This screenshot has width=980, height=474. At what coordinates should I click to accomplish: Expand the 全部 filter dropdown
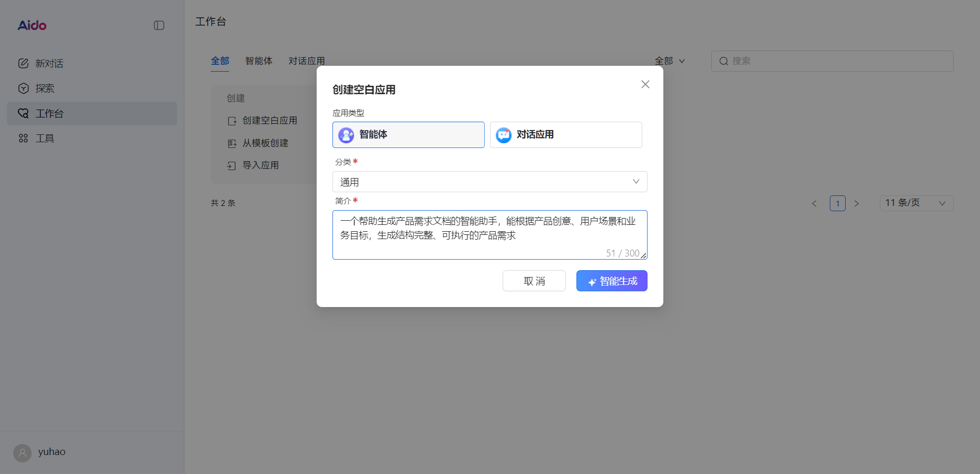point(669,61)
